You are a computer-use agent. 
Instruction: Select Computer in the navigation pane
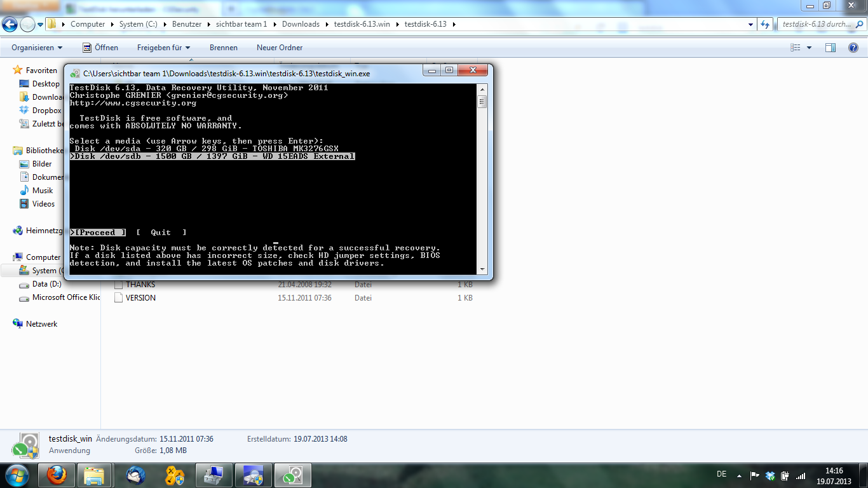pyautogui.click(x=43, y=257)
